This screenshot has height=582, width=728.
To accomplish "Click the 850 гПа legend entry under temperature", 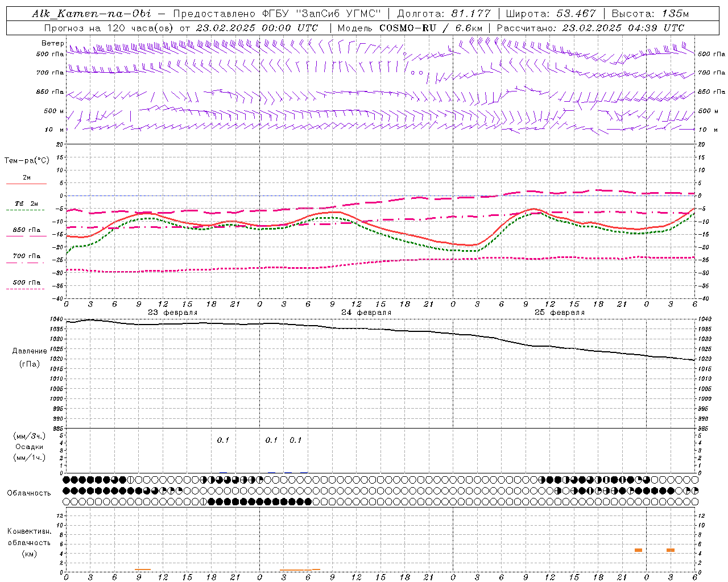I will [x=27, y=230].
